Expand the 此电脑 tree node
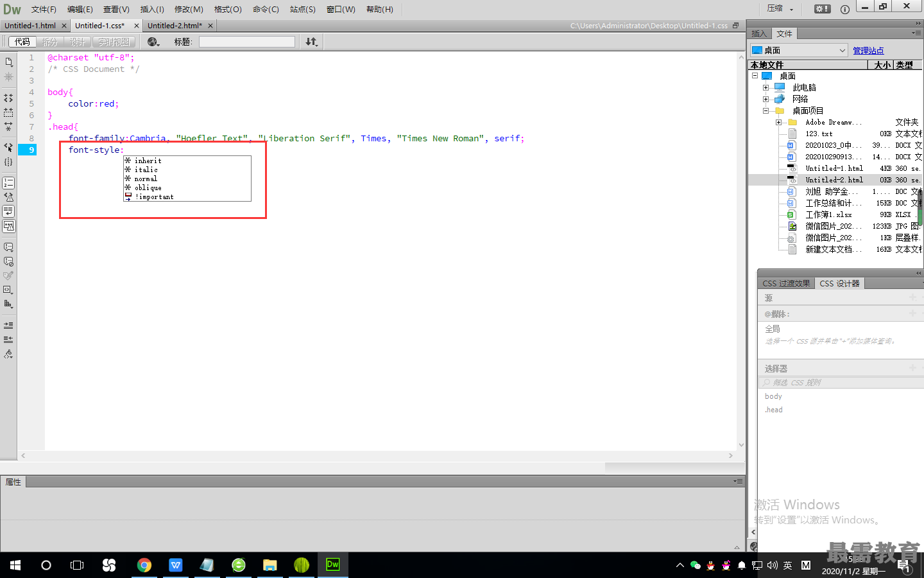The image size is (924, 578). tap(766, 87)
